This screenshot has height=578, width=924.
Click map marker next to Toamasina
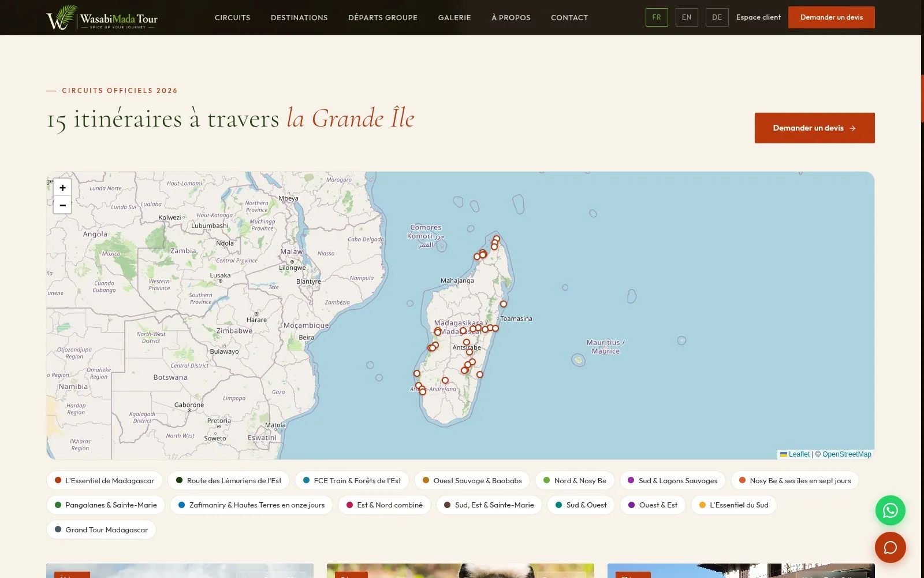tap(504, 304)
